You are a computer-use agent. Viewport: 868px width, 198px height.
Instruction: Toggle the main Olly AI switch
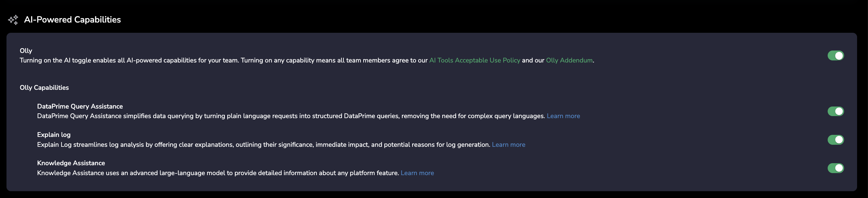[835, 56]
